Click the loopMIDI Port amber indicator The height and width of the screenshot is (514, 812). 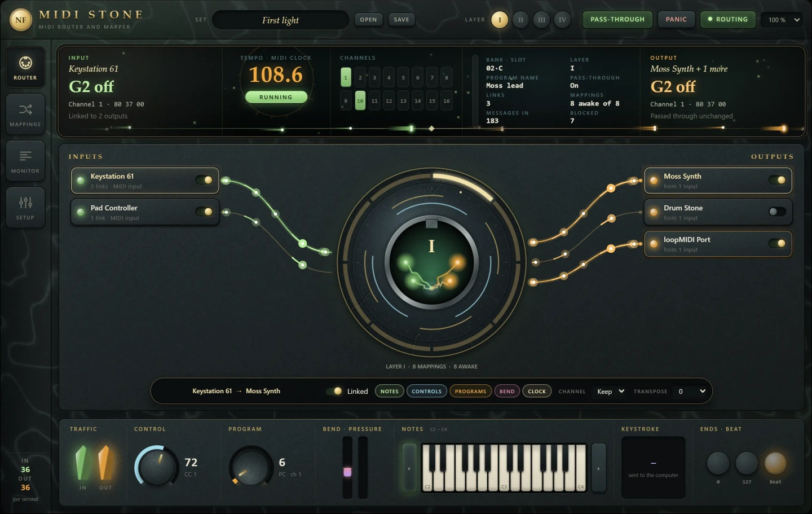tap(654, 244)
